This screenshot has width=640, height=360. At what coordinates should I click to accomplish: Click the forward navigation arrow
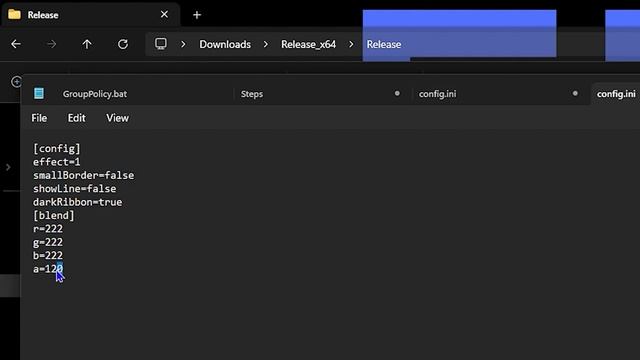pyautogui.click(x=51, y=44)
